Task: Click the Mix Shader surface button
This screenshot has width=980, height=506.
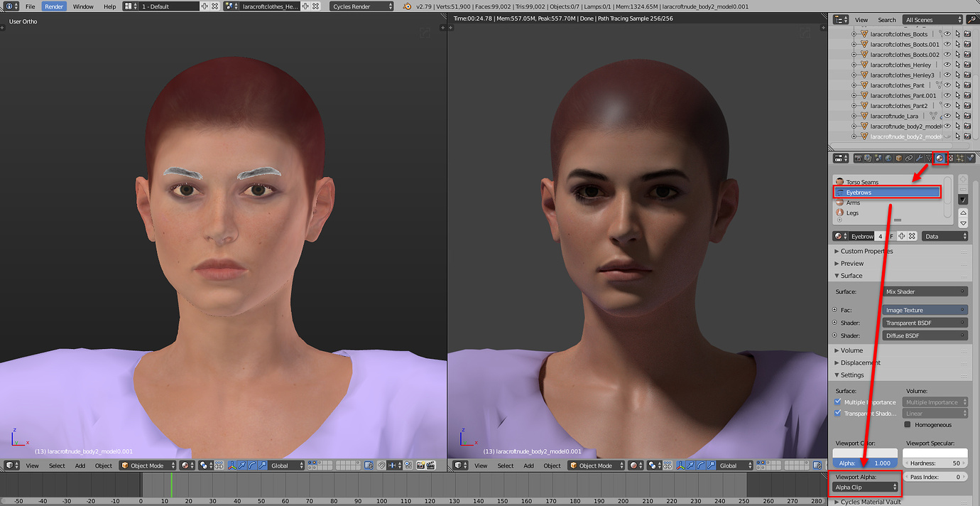Action: [925, 291]
